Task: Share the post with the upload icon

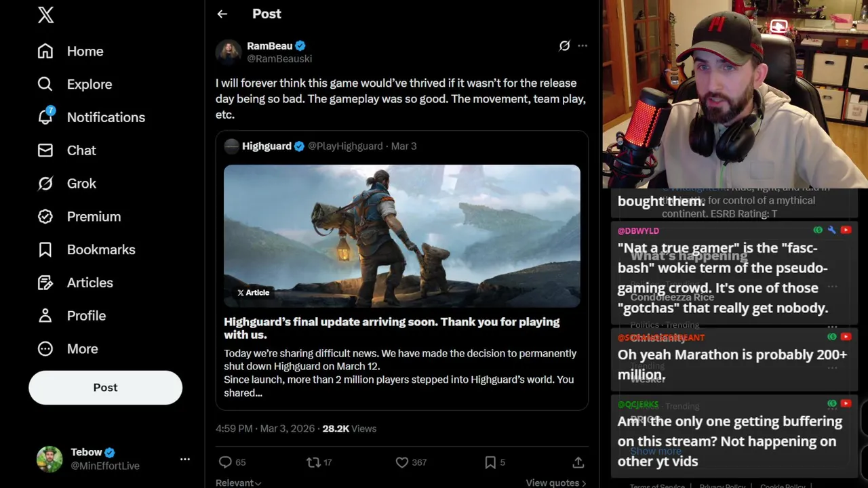Action: 578,462
